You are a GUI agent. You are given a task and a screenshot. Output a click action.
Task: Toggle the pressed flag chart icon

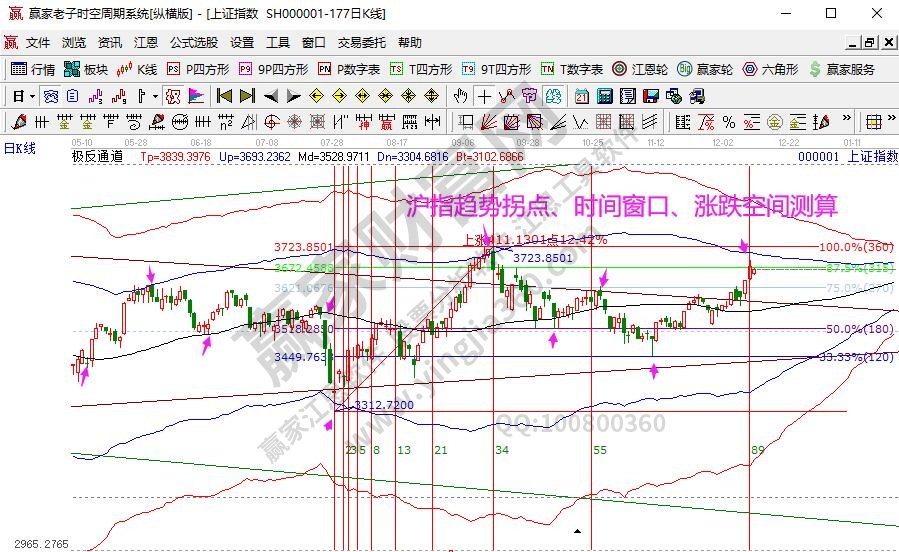coord(195,96)
